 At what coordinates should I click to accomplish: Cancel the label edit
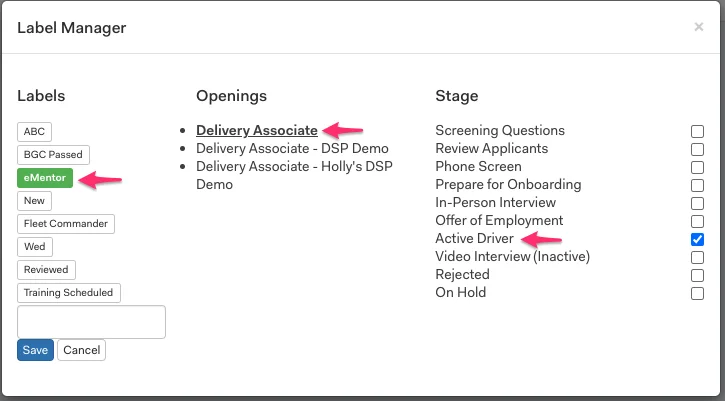pyautogui.click(x=81, y=350)
